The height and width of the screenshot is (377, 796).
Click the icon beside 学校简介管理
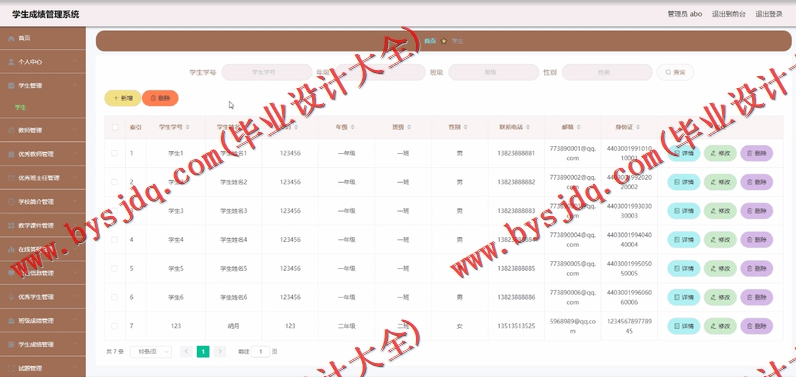[11, 202]
